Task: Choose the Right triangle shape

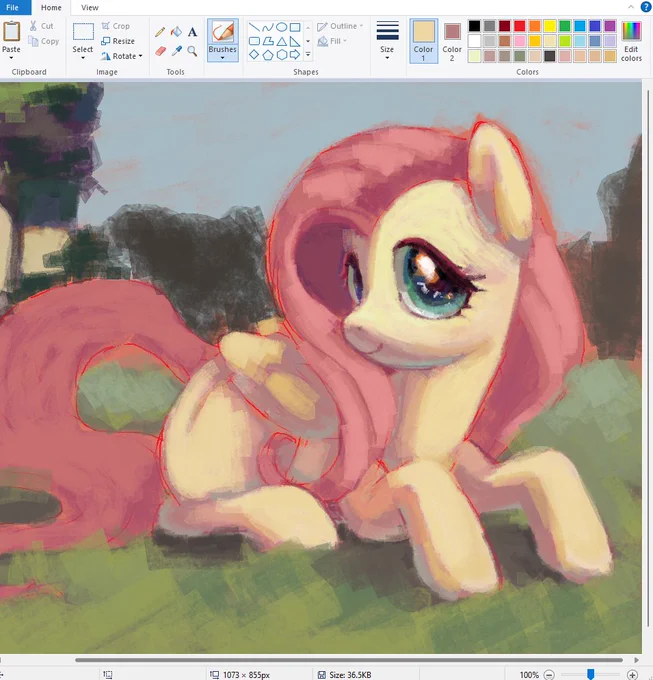Action: tap(295, 41)
